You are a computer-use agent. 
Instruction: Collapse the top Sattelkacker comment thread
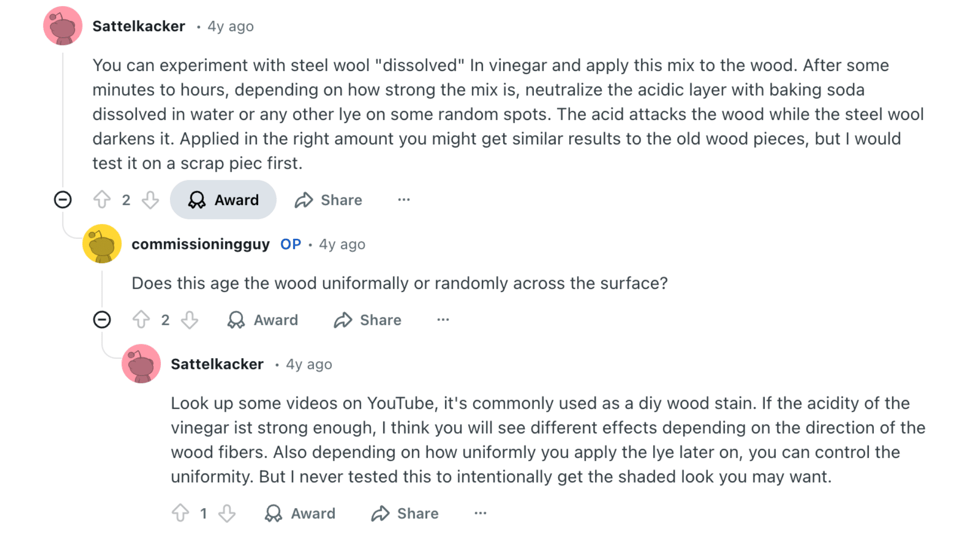pyautogui.click(x=62, y=200)
